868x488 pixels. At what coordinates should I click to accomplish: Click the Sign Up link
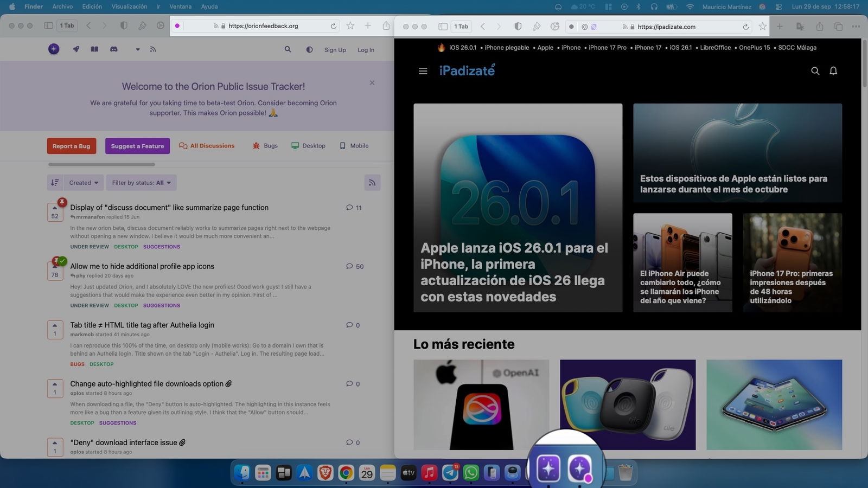pos(335,50)
